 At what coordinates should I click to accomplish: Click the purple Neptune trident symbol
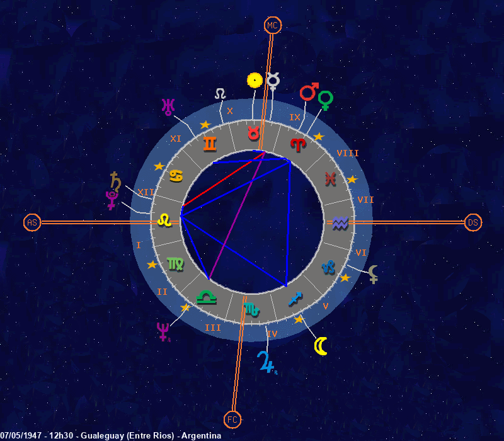[x=164, y=331]
